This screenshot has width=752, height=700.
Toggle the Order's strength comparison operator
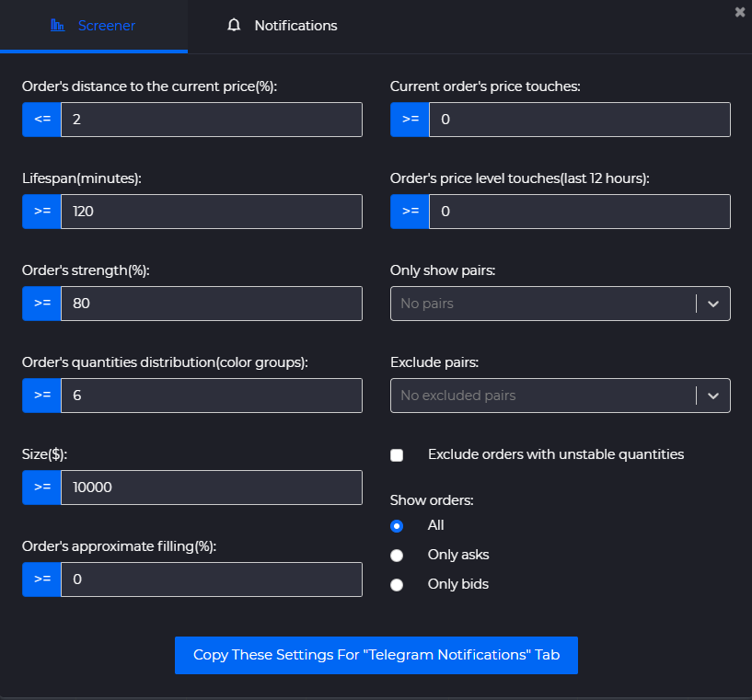click(x=41, y=304)
